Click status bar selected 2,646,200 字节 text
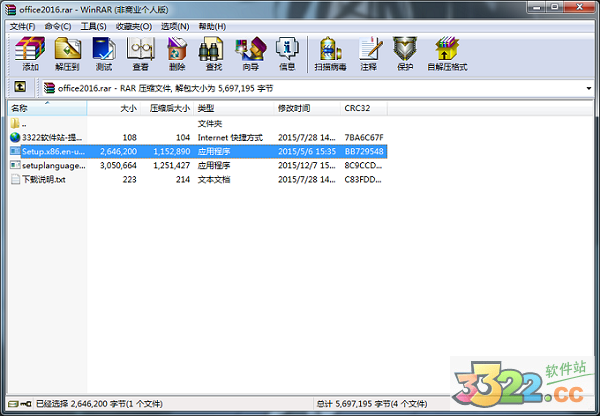 pos(99,404)
